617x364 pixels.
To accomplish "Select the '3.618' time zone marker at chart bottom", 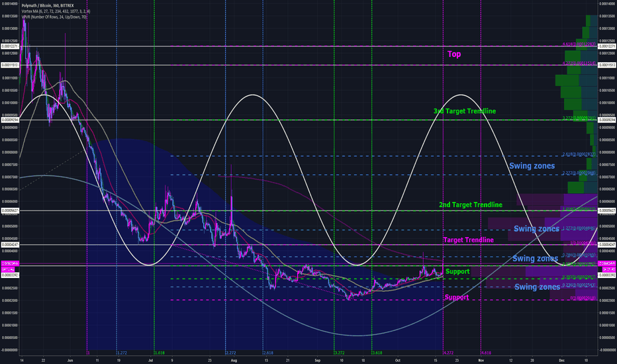I will (377, 353).
